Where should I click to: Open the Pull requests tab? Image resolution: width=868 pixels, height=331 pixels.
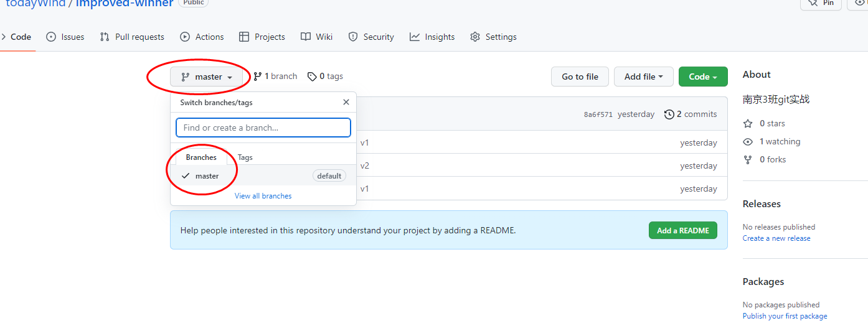[x=132, y=37]
